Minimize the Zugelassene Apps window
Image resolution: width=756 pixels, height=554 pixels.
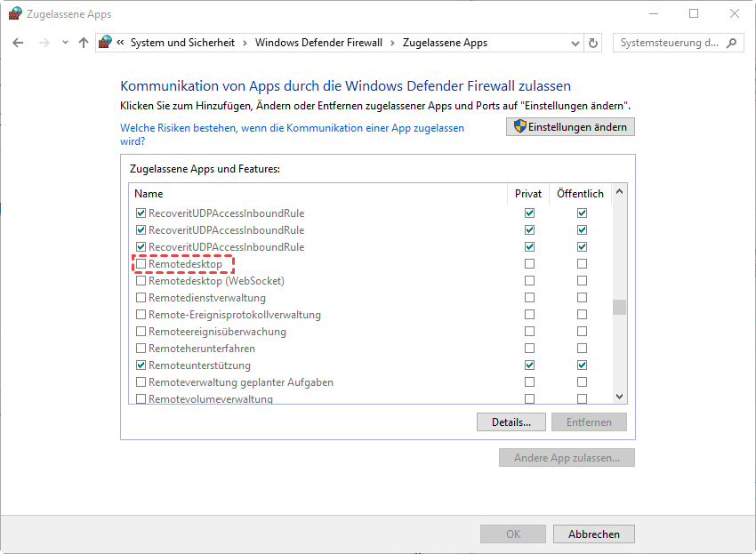pos(654,13)
